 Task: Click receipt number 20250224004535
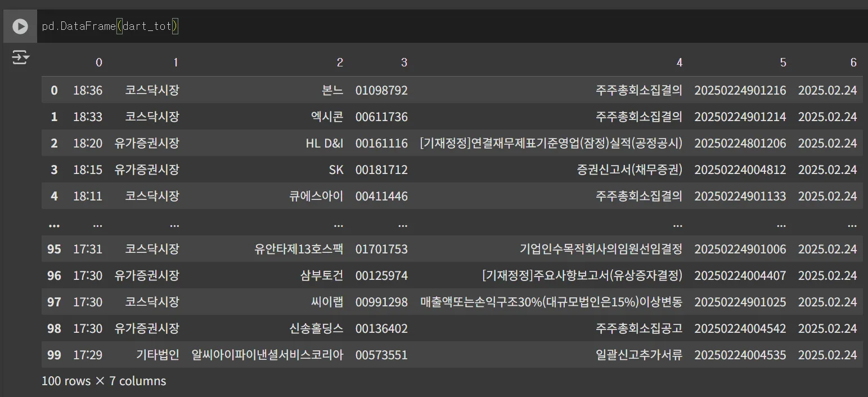coord(740,355)
